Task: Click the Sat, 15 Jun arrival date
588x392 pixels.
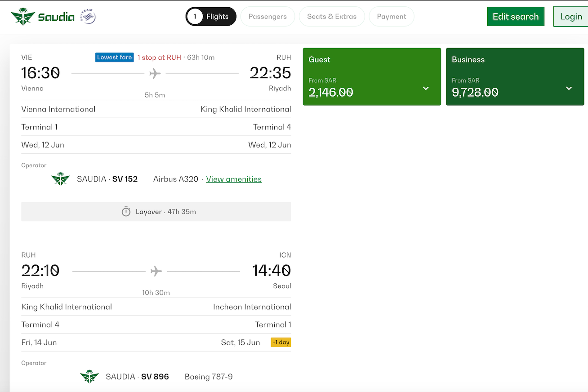Action: click(x=241, y=343)
